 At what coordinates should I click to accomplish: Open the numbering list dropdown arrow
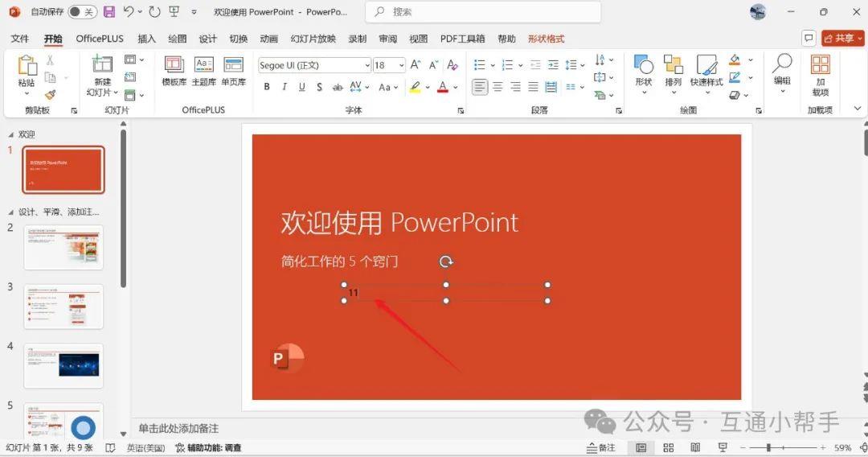pos(520,65)
